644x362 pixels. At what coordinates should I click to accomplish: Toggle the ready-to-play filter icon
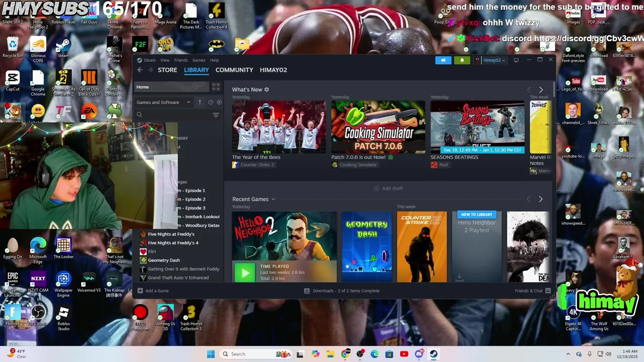tap(219, 102)
